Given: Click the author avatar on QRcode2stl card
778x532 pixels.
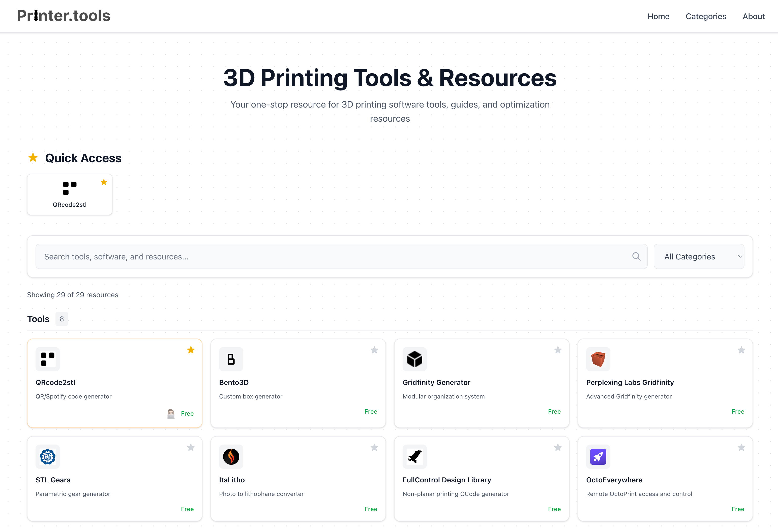Looking at the screenshot, I should (171, 414).
